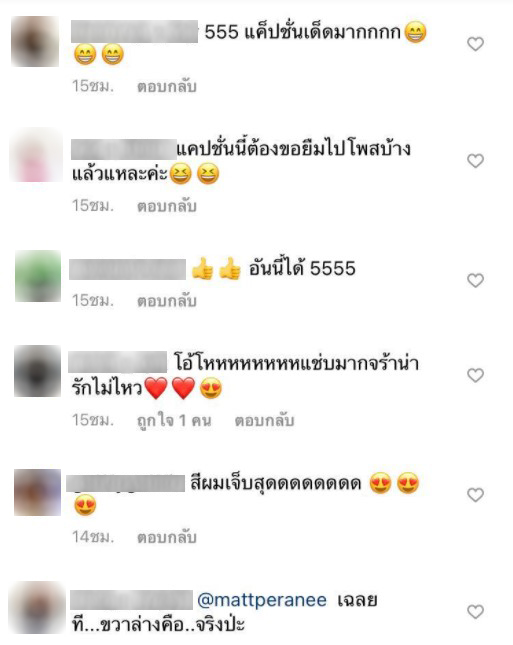
Task: Open the @mattperanee mention link
Action: (x=262, y=600)
